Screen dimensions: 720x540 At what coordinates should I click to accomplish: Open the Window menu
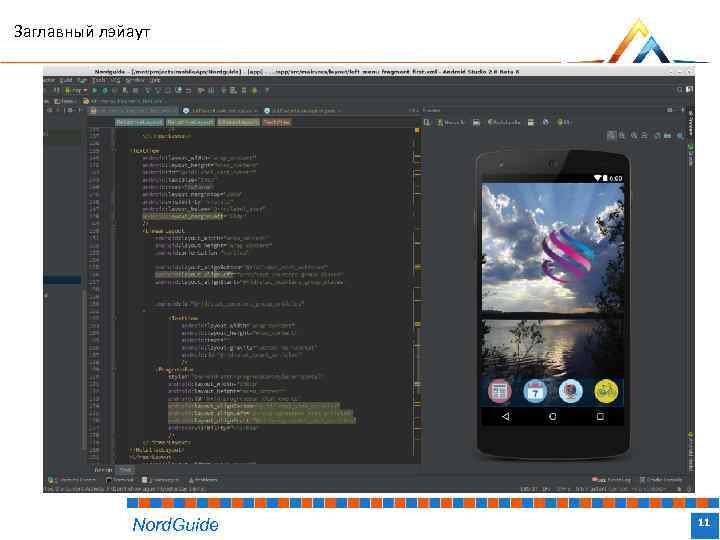(135, 80)
